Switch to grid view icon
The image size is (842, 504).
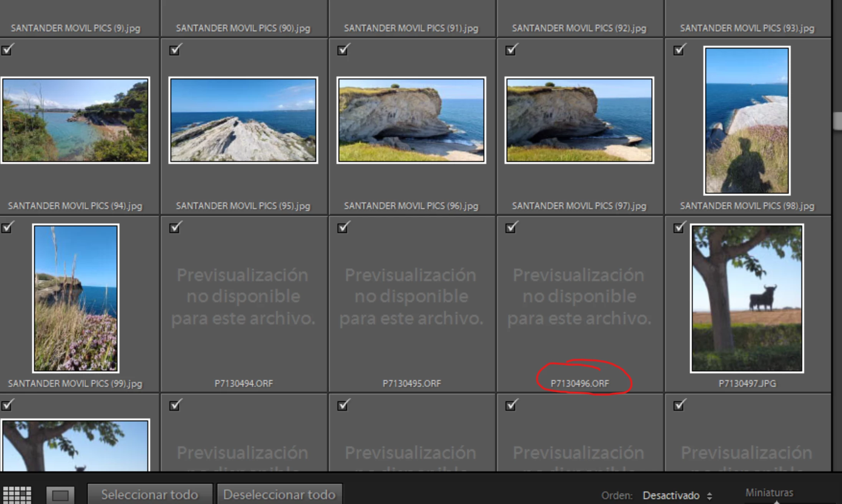click(17, 495)
